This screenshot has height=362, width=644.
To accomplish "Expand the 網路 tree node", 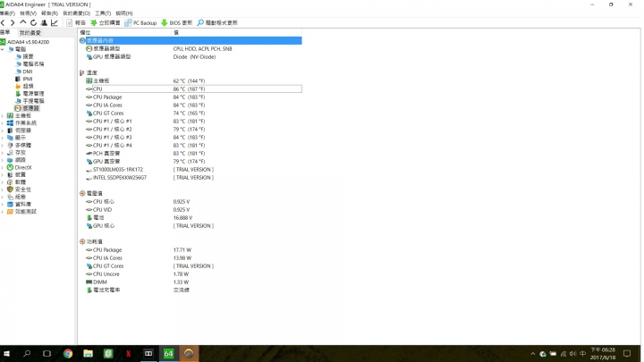I will click(x=3, y=160).
